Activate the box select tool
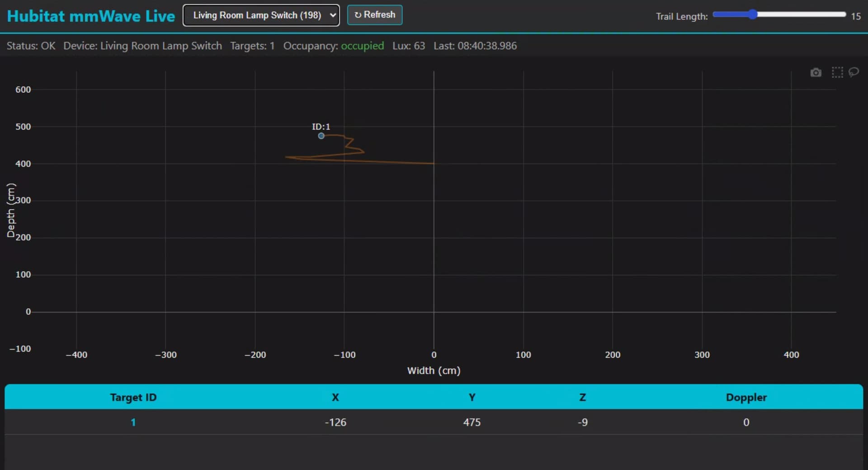The image size is (868, 470). (x=837, y=72)
